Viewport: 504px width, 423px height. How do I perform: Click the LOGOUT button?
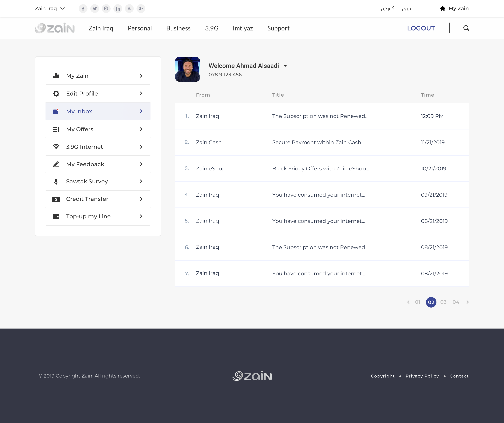point(421,28)
